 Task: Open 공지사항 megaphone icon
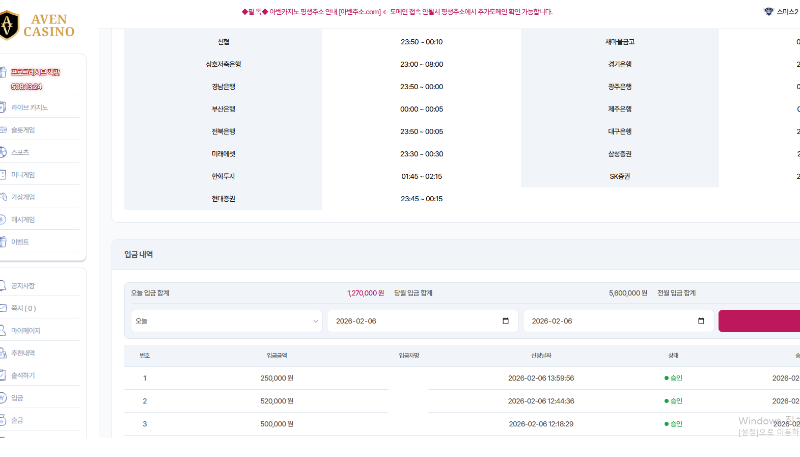3,286
